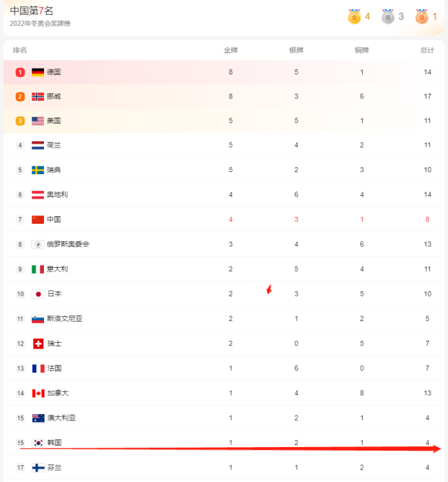Click the Canadian flag icon
Image resolution: width=448 pixels, height=482 pixels.
(x=38, y=393)
